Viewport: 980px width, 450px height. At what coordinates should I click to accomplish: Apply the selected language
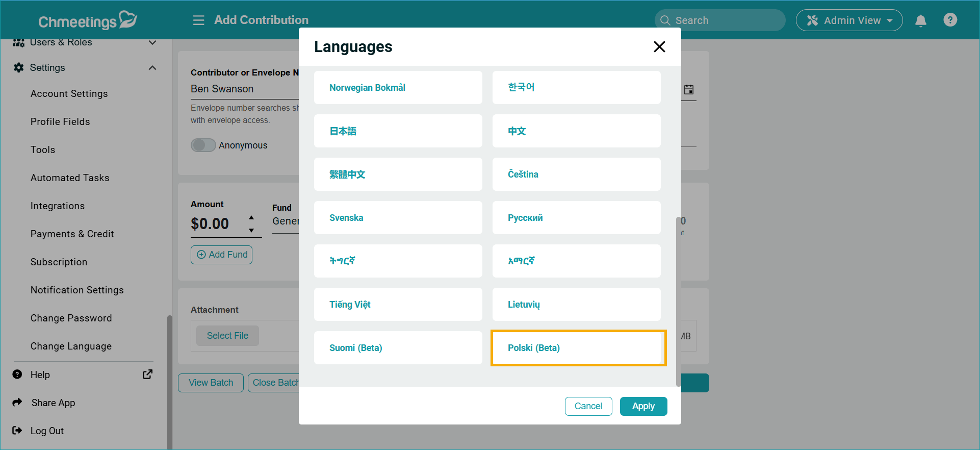tap(643, 407)
